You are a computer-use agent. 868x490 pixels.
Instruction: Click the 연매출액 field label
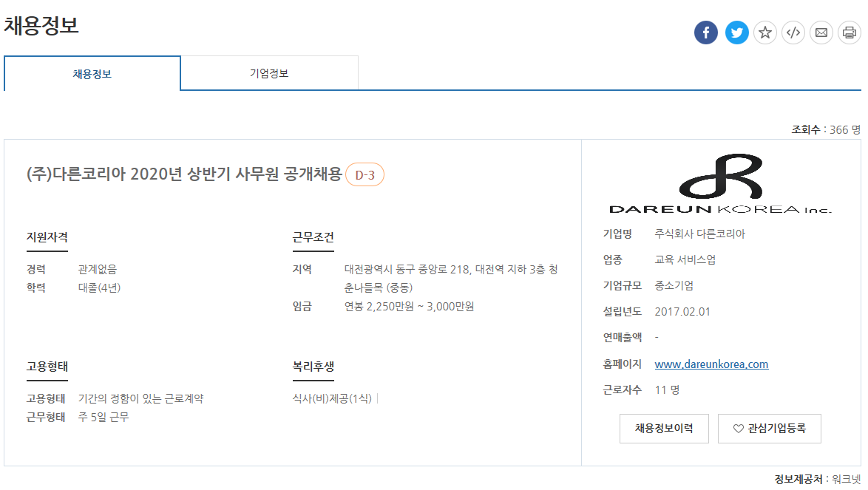623,337
